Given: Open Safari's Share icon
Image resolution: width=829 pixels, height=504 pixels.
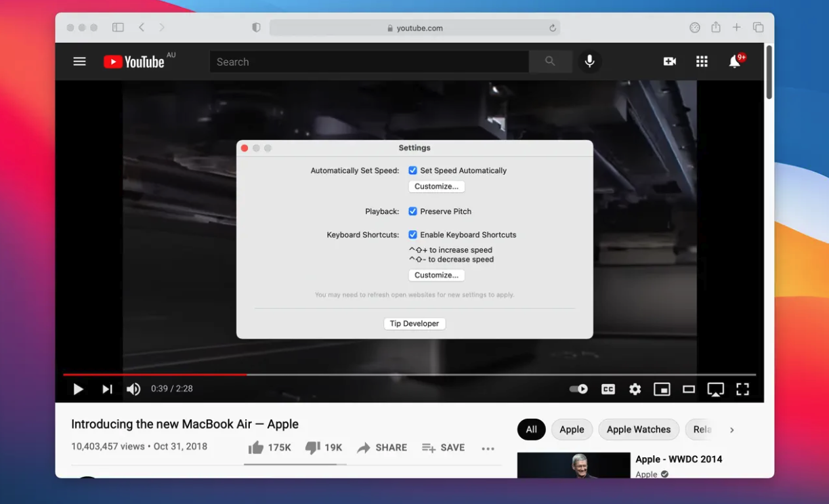Looking at the screenshot, I should [x=716, y=27].
